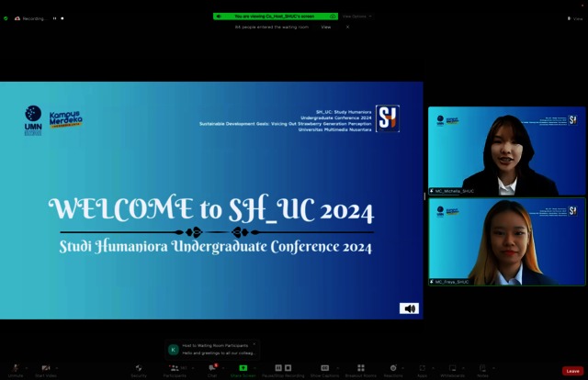
Task: Open the Chat icon with notification badge
Action: pos(212,368)
